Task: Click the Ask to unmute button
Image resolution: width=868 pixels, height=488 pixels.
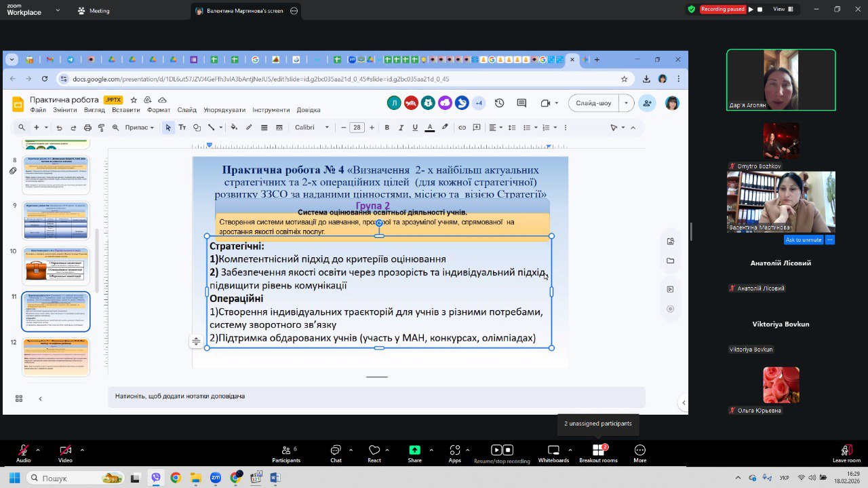Action: point(804,240)
